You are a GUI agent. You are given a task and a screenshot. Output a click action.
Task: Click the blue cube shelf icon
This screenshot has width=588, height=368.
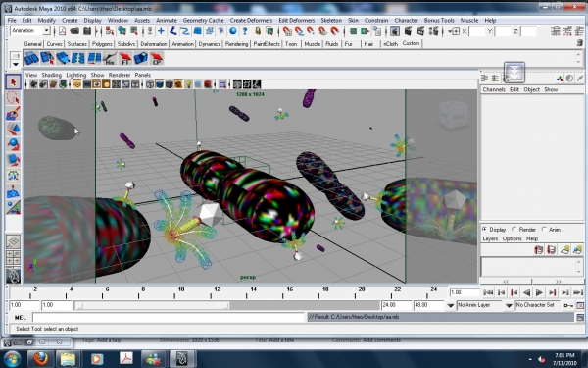click(140, 58)
